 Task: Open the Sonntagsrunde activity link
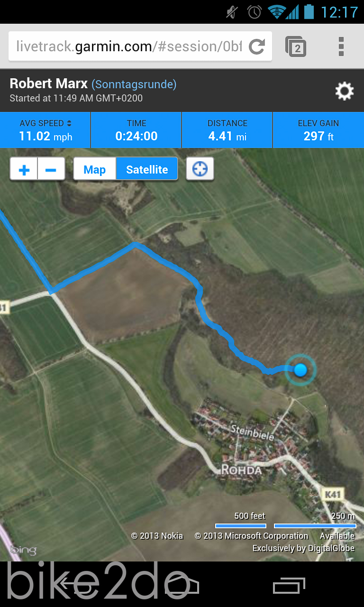tap(134, 84)
